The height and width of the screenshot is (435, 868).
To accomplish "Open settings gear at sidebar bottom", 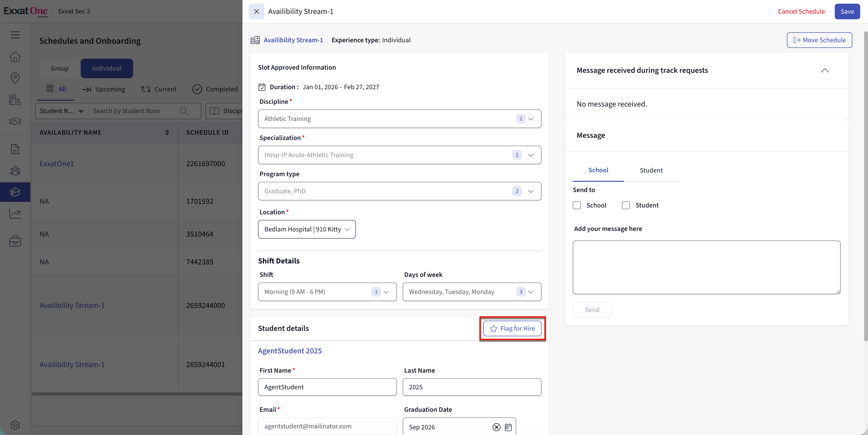I will click(x=15, y=425).
